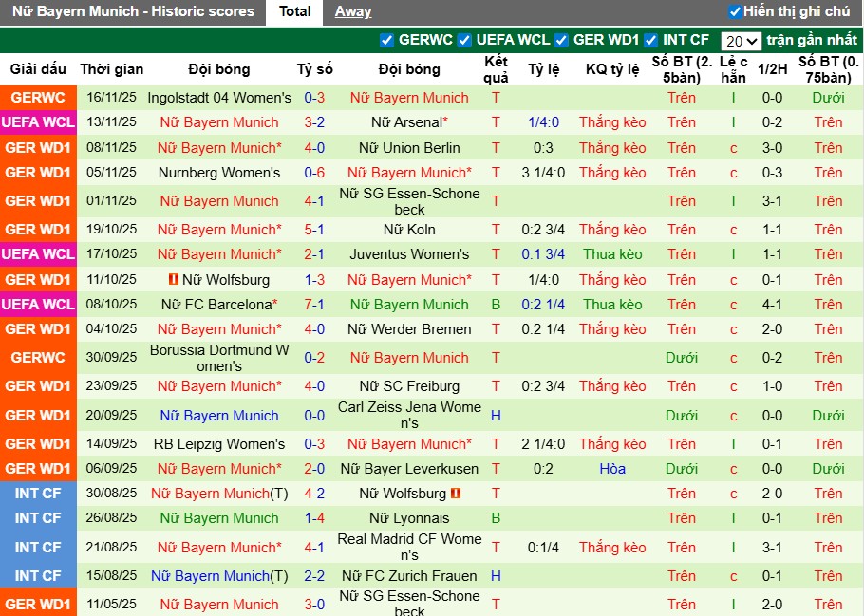Disable the INT CF filter checkbox
Viewport: 864px width, 616px height.
pyautogui.click(x=650, y=41)
